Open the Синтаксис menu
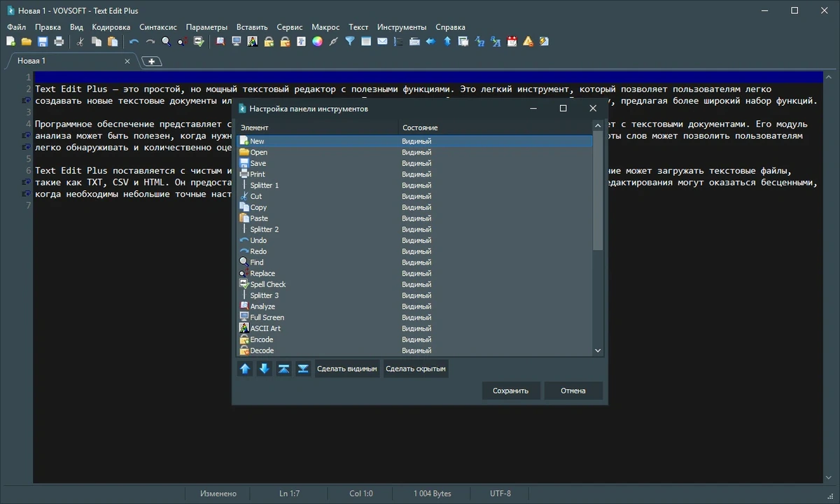 (158, 27)
